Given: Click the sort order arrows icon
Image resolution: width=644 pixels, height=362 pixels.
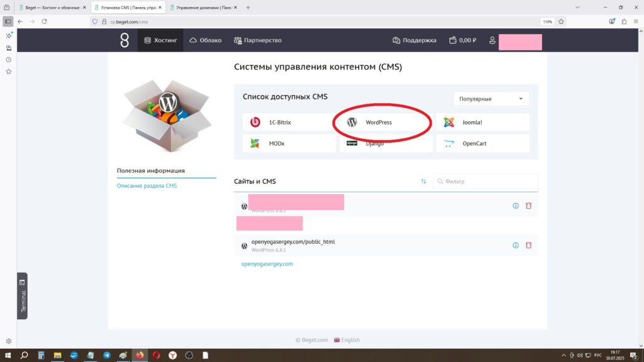Looking at the screenshot, I should [x=423, y=182].
